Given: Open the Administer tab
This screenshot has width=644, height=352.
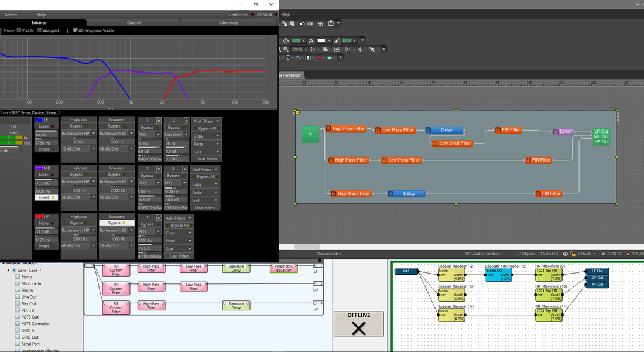Looking at the screenshot, I should (x=228, y=23).
